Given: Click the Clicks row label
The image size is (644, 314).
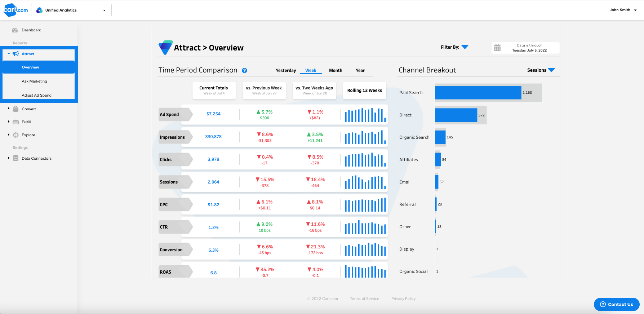Looking at the screenshot, I should coord(175,160).
